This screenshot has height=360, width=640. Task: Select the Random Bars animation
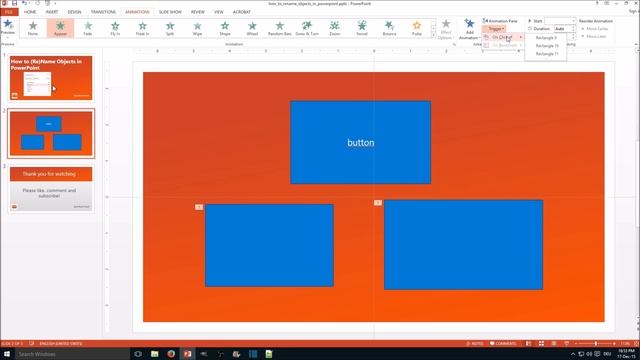point(280,28)
